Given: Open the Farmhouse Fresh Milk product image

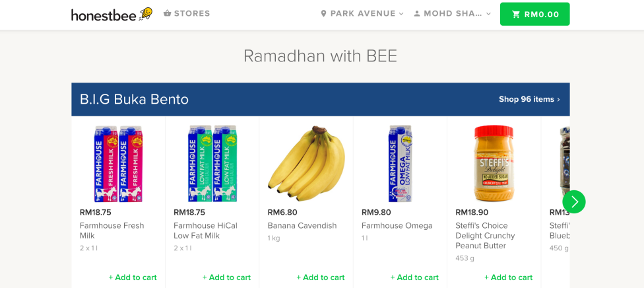Looking at the screenshot, I should pyautogui.click(x=118, y=163).
